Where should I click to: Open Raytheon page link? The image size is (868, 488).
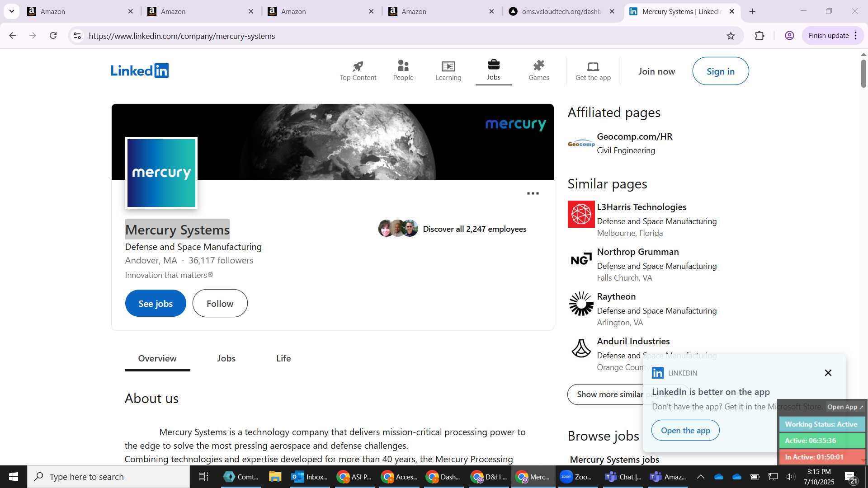[616, 296]
